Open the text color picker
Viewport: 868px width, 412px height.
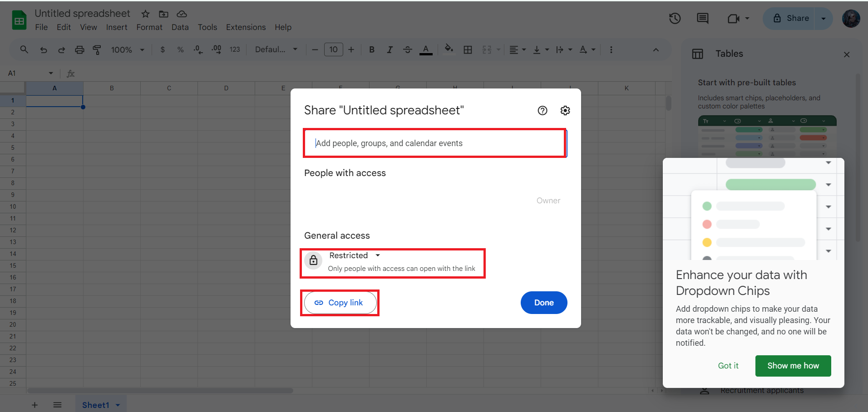tap(425, 50)
